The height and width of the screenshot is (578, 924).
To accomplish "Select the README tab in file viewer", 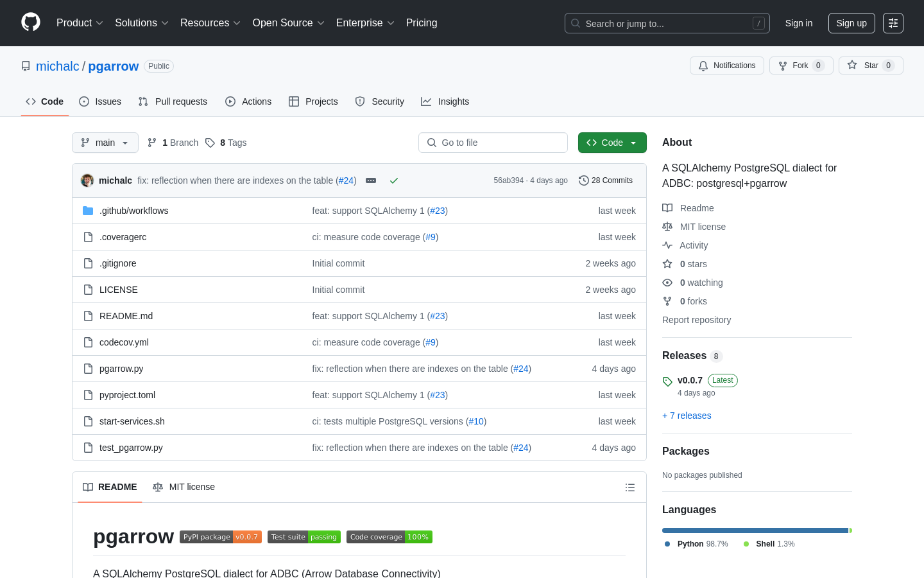I will (x=110, y=487).
